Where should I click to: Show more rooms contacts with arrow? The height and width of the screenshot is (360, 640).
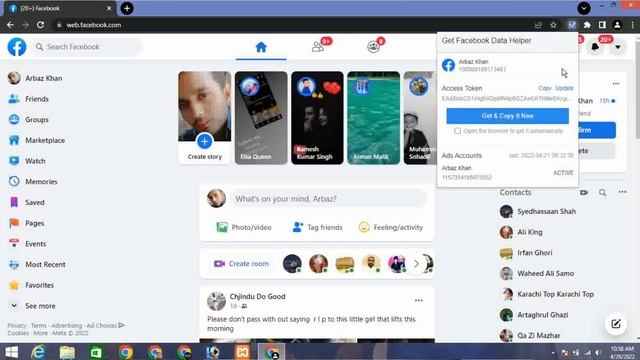coord(416,264)
